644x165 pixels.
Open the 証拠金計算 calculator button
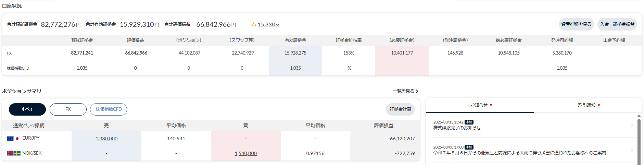[x=400, y=109]
